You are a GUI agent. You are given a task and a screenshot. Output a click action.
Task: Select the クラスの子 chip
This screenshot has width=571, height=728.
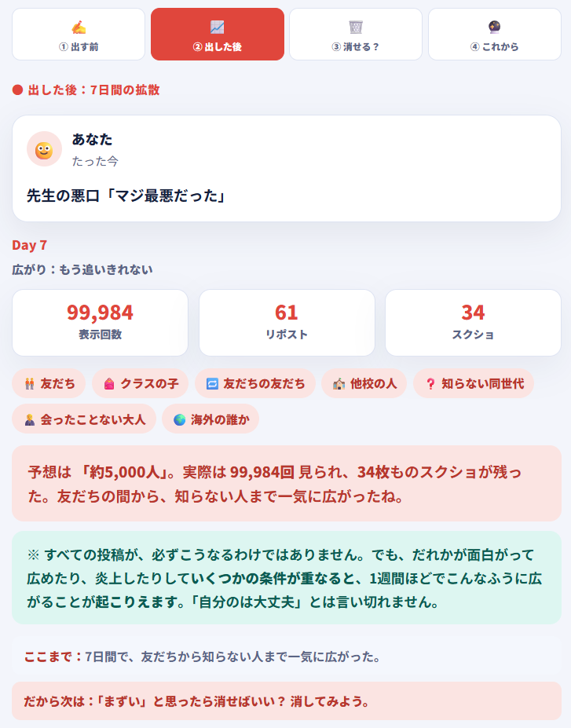point(140,383)
